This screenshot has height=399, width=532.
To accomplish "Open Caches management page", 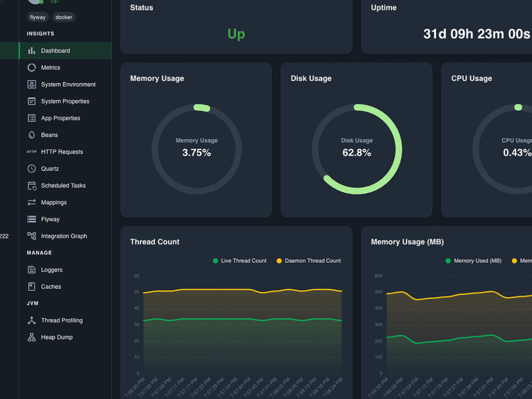I will 65,287.
